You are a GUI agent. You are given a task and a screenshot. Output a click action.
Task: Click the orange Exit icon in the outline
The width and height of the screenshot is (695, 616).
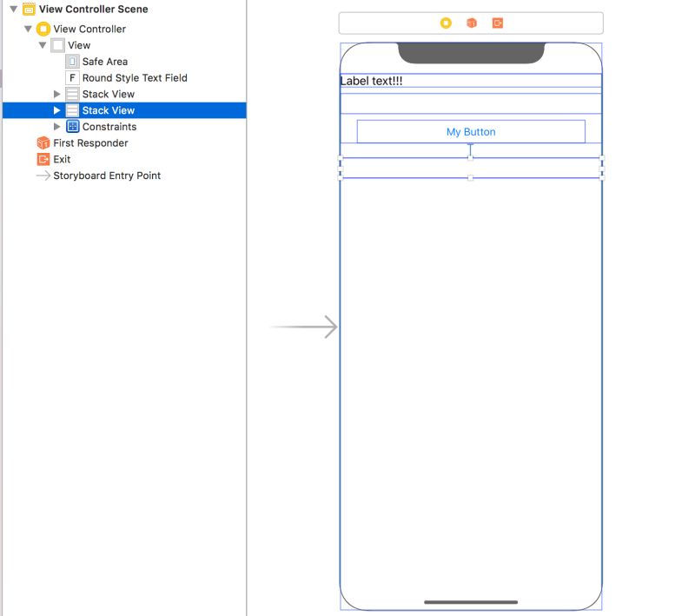[x=43, y=159]
